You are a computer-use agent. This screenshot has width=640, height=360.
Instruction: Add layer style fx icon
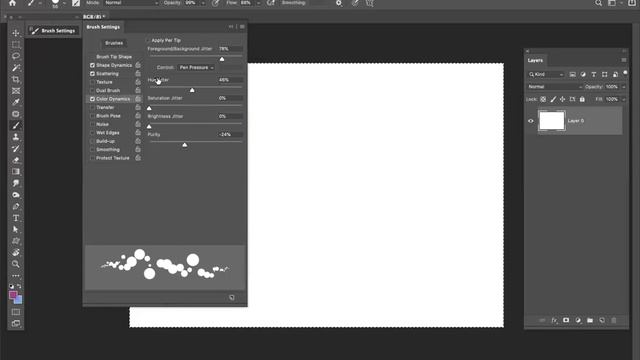pos(554,320)
